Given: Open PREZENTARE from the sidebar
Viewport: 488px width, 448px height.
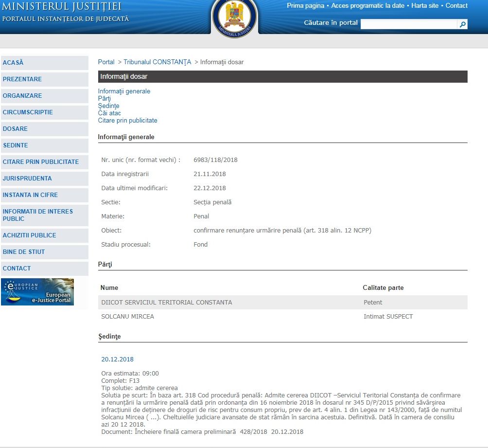Looking at the screenshot, I should click(22, 79).
